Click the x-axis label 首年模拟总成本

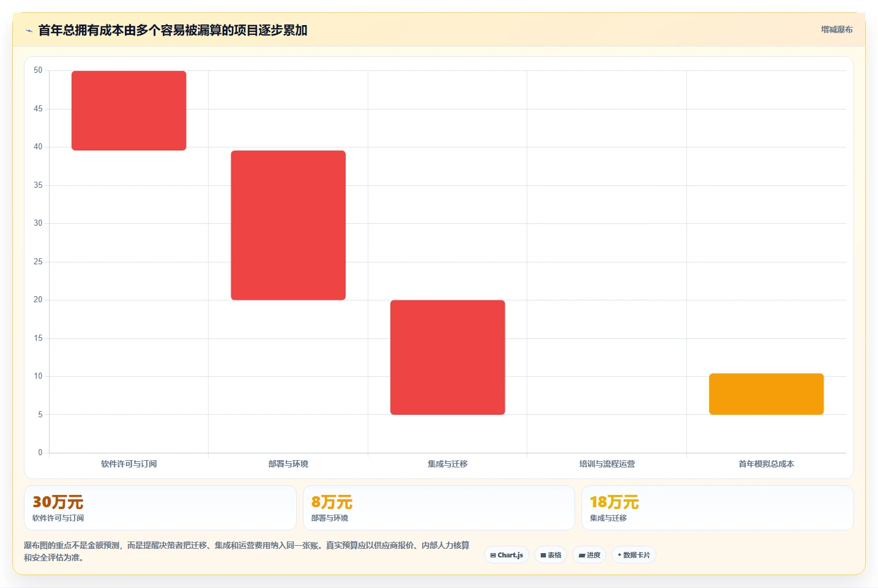click(767, 464)
